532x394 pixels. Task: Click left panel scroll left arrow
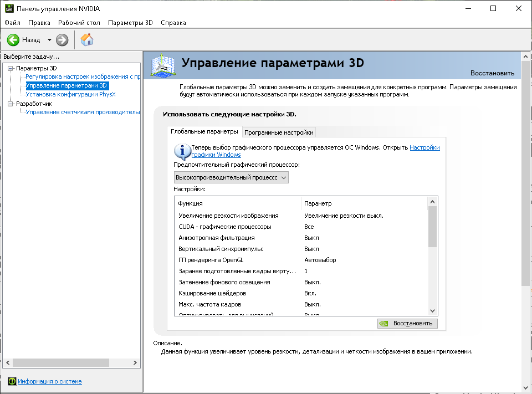tap(8, 363)
